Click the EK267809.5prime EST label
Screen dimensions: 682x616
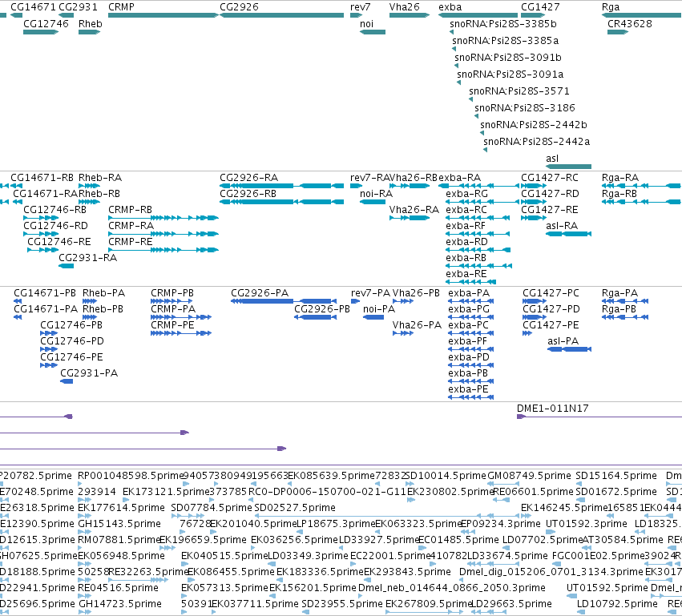click(x=429, y=604)
